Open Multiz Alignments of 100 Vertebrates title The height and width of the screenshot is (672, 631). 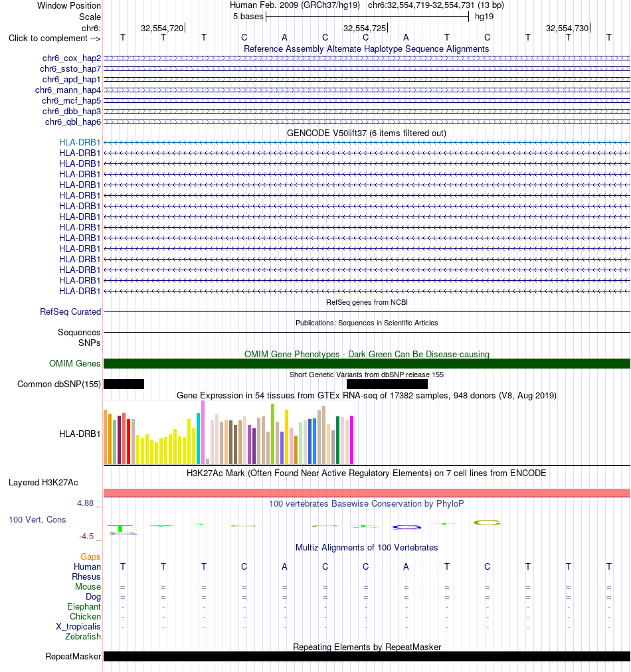tap(367, 548)
